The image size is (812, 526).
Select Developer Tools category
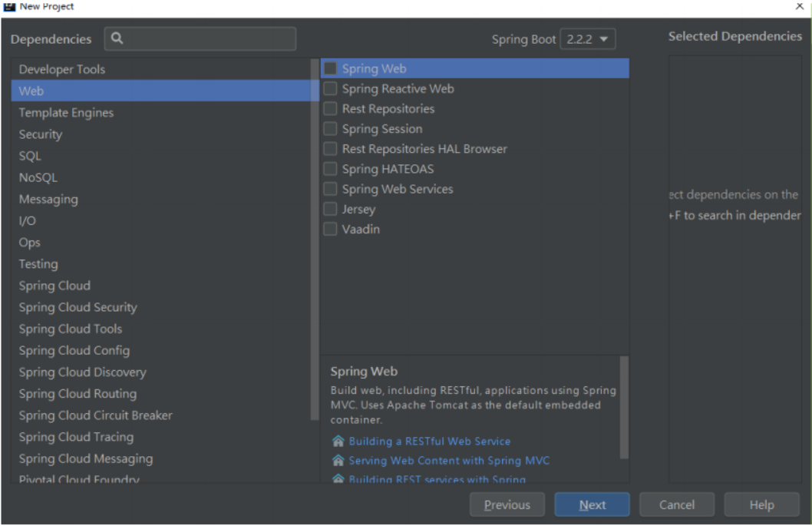click(161, 69)
